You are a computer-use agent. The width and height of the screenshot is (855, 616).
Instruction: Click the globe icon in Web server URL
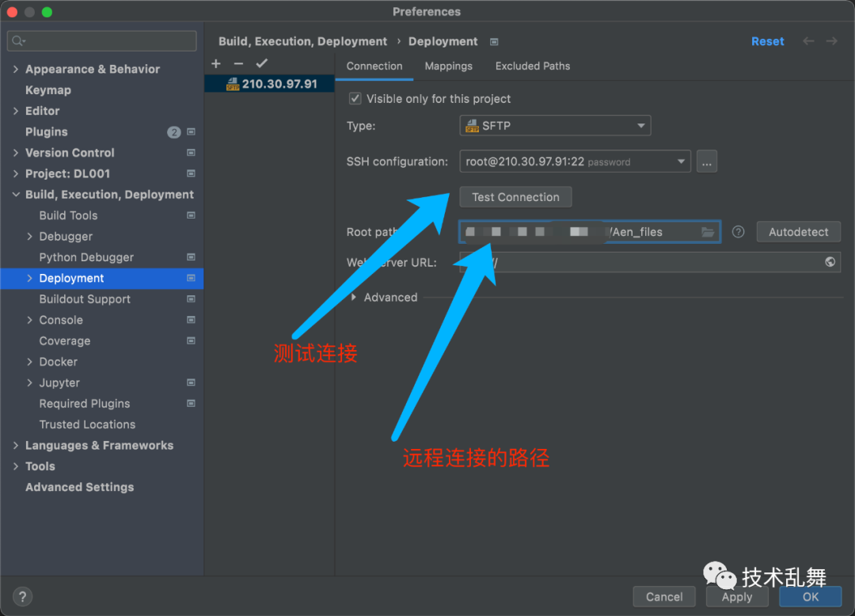(x=830, y=262)
